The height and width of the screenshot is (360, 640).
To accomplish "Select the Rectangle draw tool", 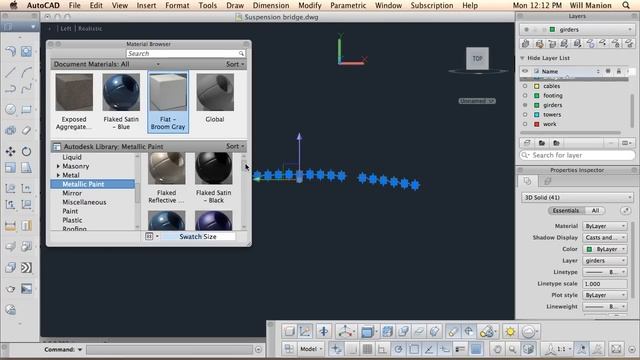I will 27,109.
